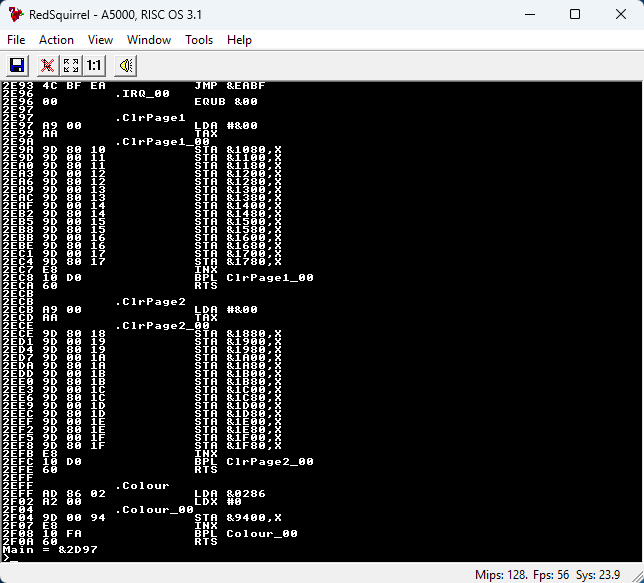Screen dimensions: 644x583
Task: Open the Tools menu
Action: tap(199, 40)
